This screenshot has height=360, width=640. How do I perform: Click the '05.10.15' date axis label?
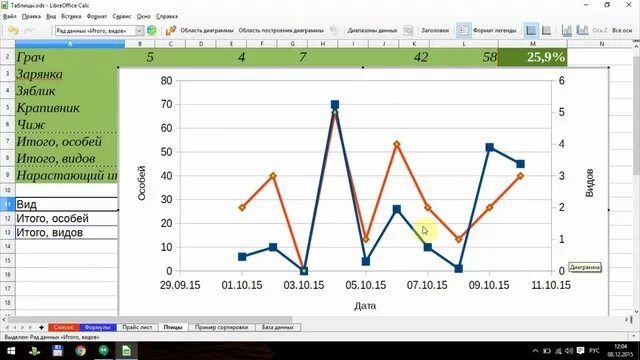366,285
